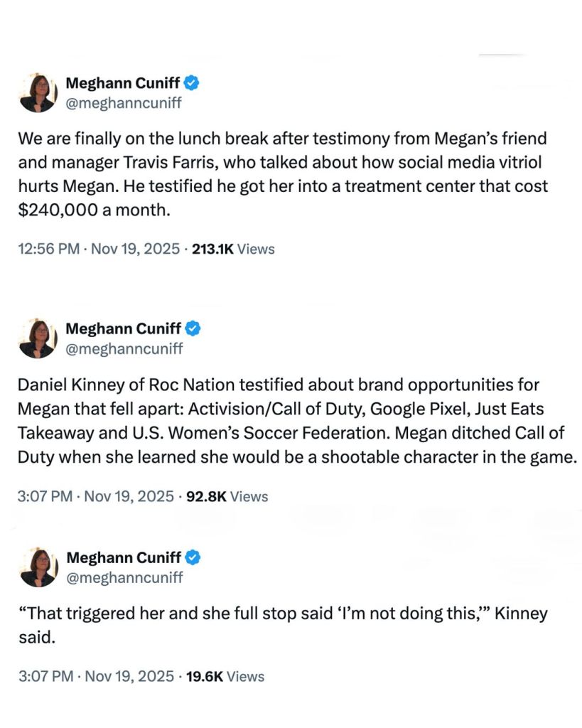Open the profile avatar on the Daniel Kinney tweet
Screen dimensions: 582x728
click(x=38, y=338)
